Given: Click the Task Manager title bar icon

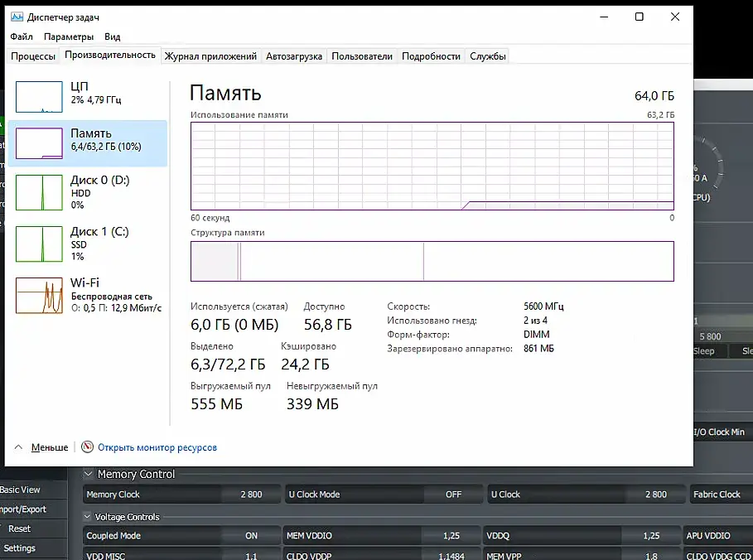Looking at the screenshot, I should click(17, 17).
